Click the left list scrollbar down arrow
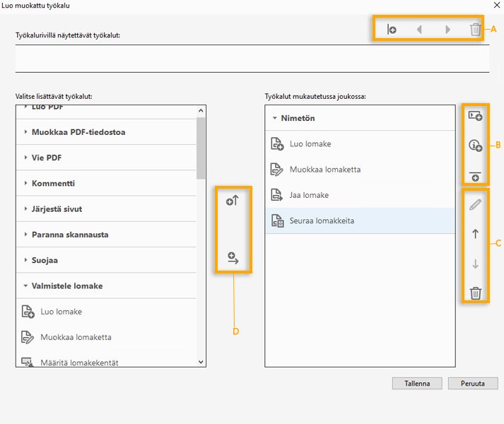Viewport: 504px width, 424px height. point(201,361)
